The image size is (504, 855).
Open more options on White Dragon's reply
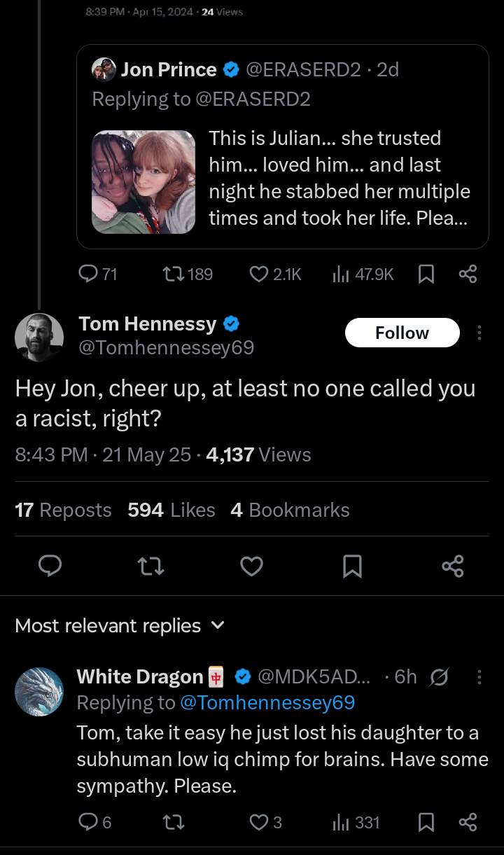479,677
